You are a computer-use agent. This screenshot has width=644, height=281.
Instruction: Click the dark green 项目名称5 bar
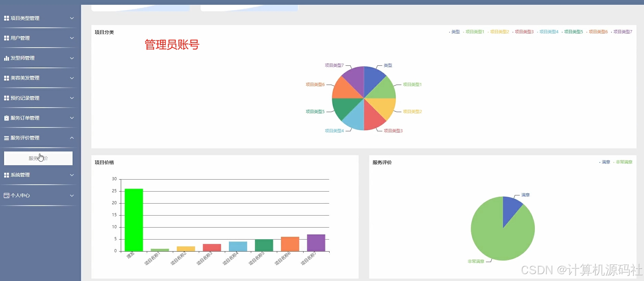(x=264, y=245)
